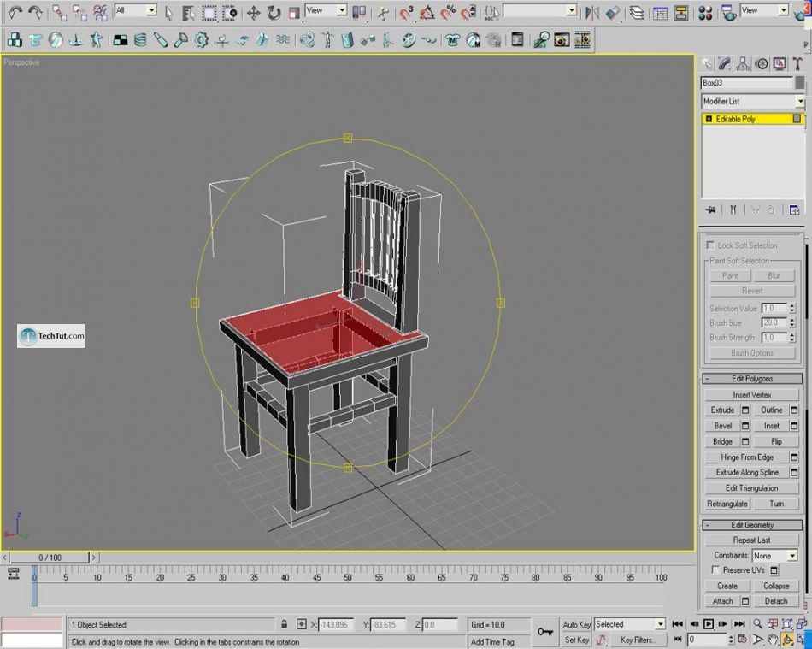Screen dimensions: 812x649
Task: Activate the Bind to Space Warp tool
Action: 100,13
